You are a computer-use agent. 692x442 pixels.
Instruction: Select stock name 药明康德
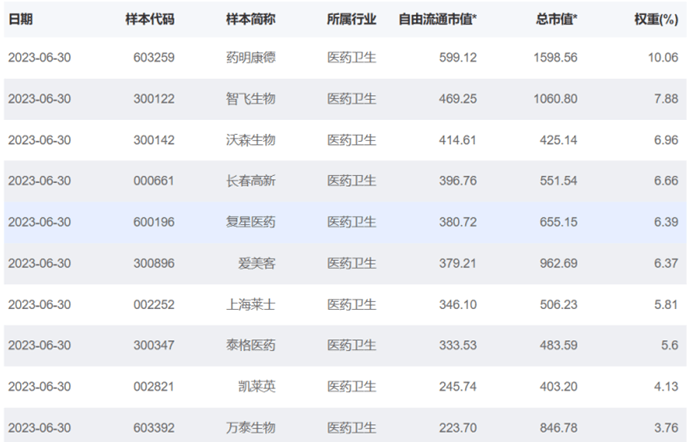[x=251, y=57]
